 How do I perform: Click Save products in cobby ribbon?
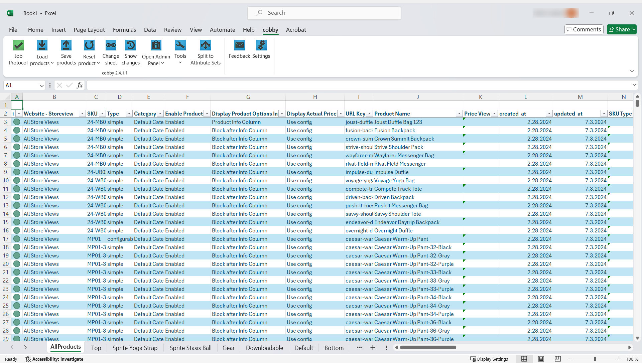pyautogui.click(x=66, y=45)
